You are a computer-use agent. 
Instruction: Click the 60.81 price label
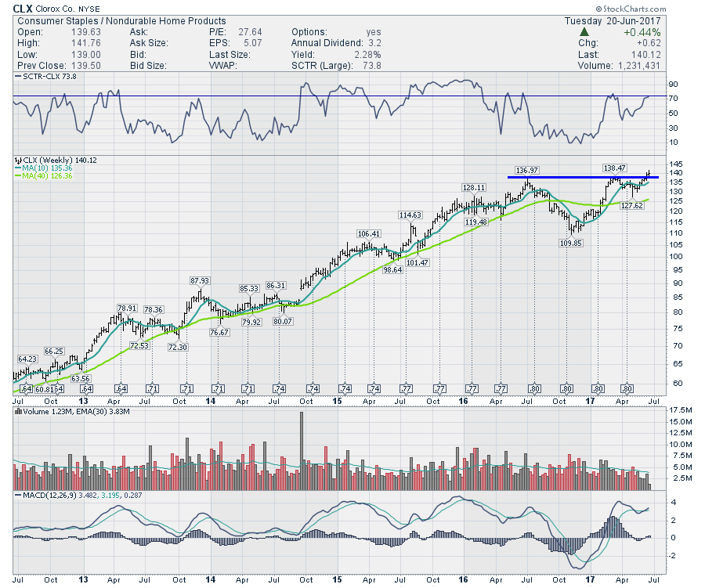tap(44, 389)
